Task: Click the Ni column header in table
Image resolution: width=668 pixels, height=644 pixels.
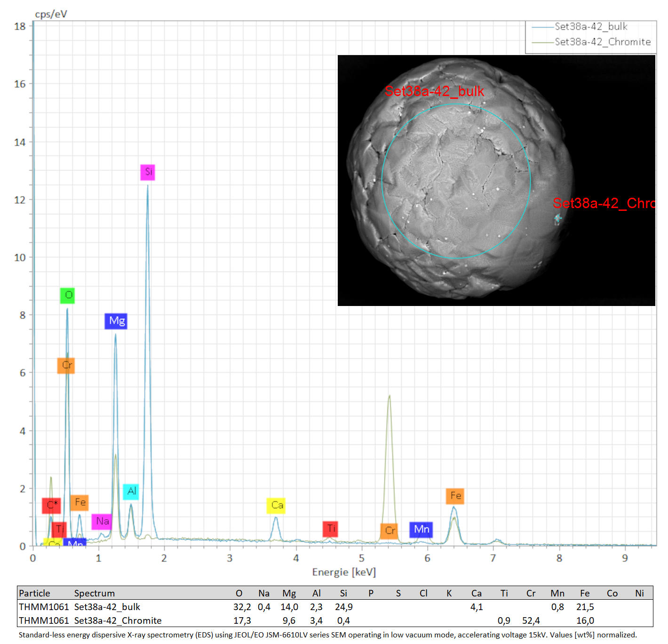Action: click(639, 593)
